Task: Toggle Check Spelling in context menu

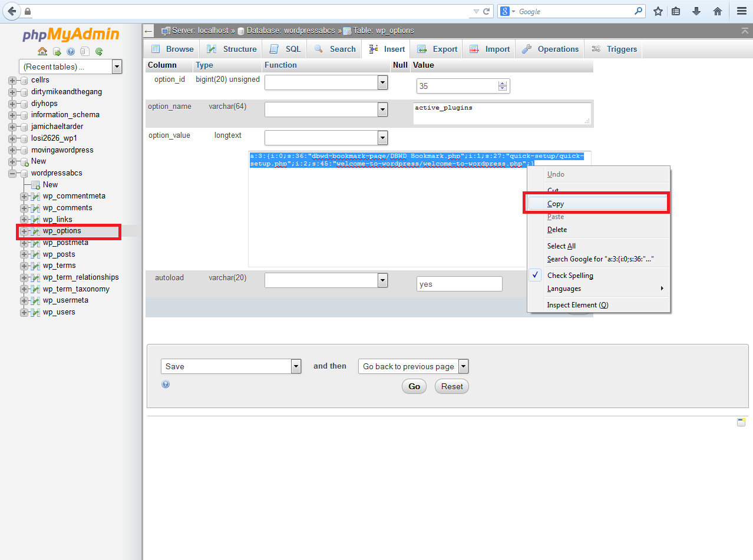Action: (x=570, y=276)
